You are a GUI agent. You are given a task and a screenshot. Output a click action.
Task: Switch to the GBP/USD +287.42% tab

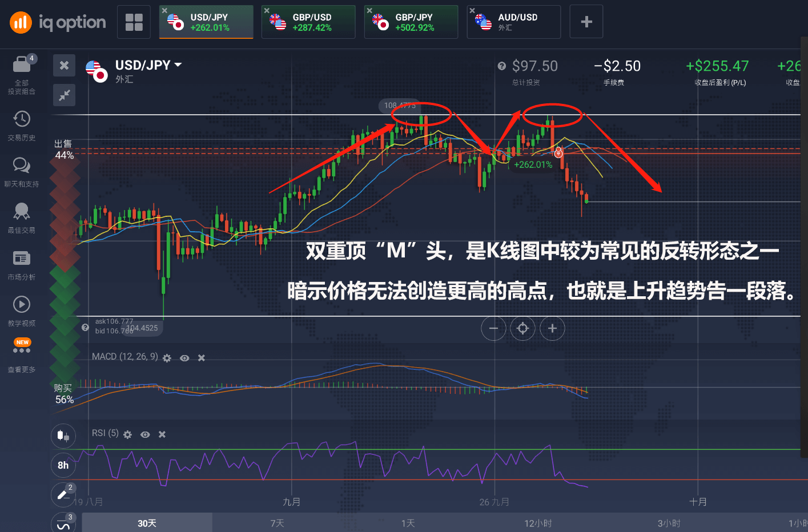click(308, 22)
